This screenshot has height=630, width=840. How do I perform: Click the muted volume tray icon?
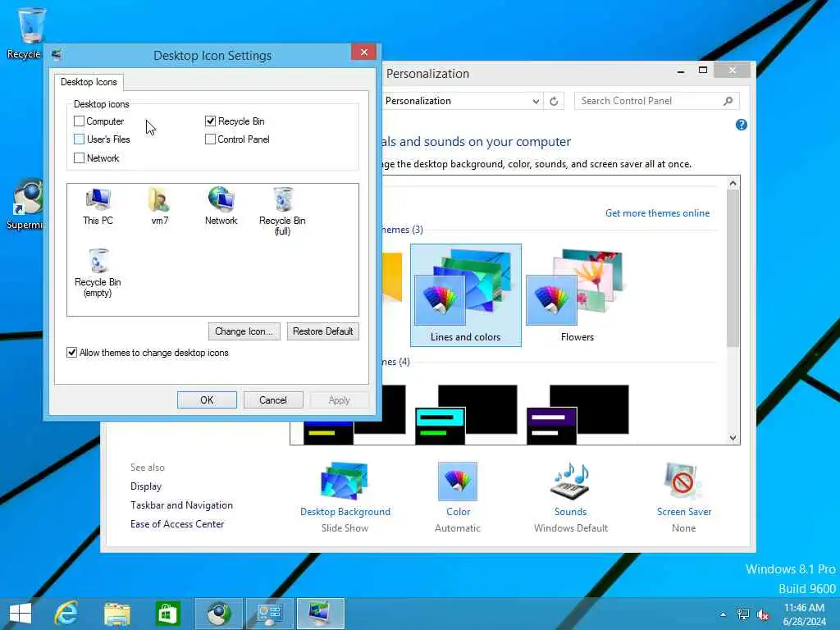[763, 614]
